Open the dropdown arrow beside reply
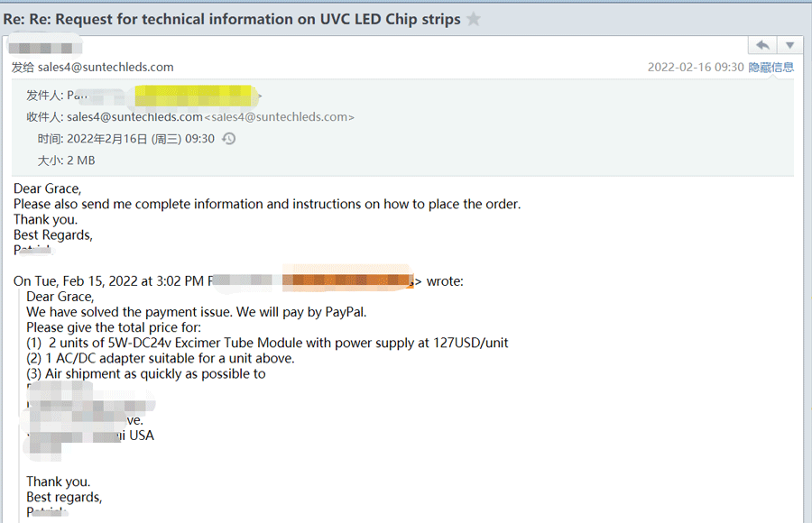Screen dimensions: 812x523 click(x=789, y=45)
